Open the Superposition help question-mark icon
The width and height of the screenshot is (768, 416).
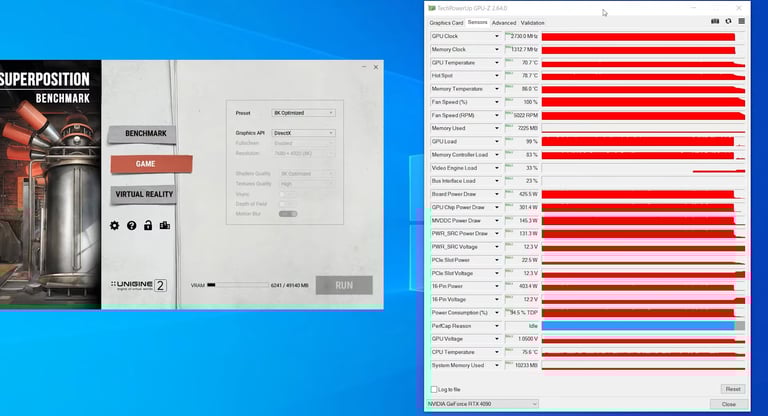point(131,225)
